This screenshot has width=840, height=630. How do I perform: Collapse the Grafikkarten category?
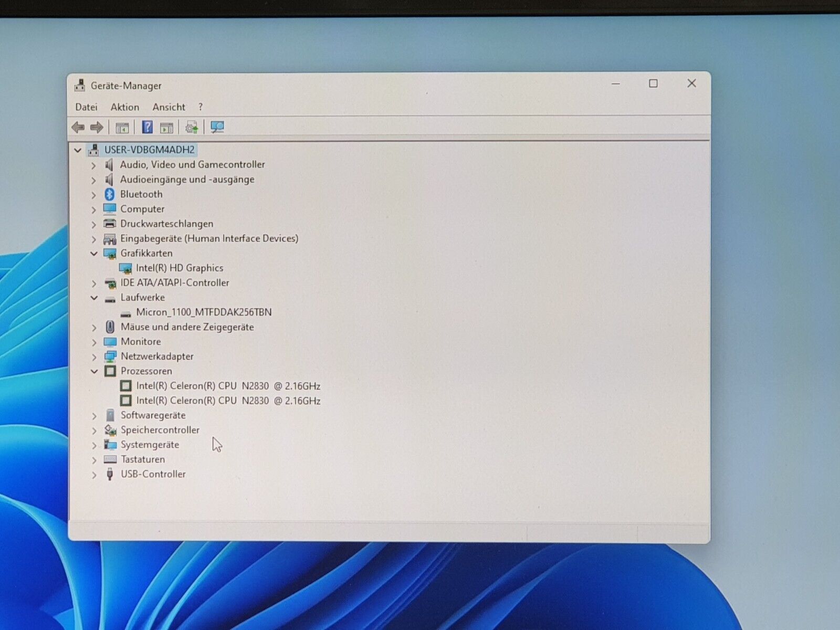(x=94, y=254)
